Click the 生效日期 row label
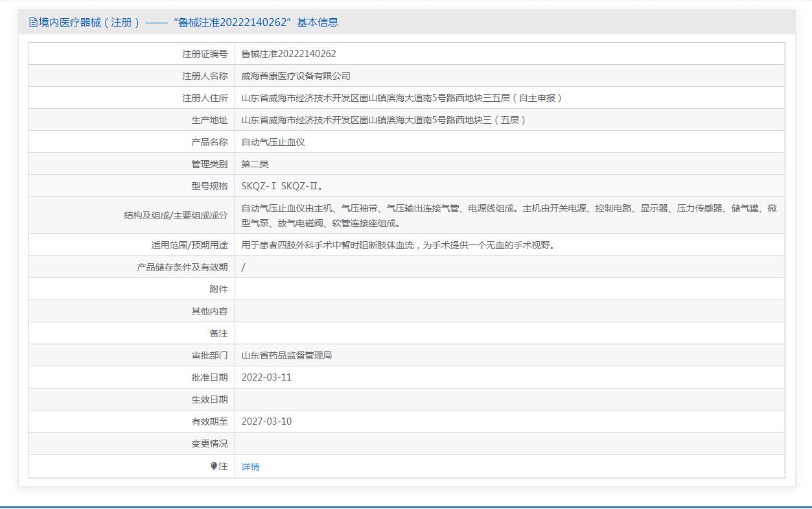The image size is (812, 509). pos(209,399)
